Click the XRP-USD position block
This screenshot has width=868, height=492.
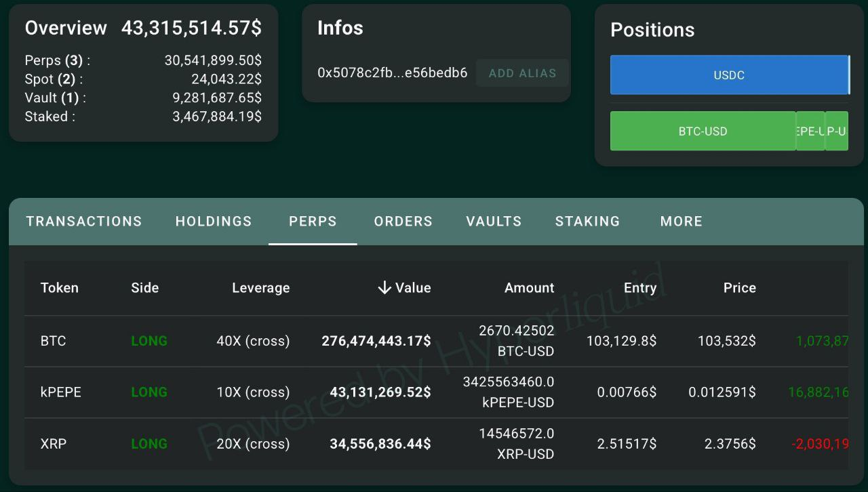coord(837,131)
